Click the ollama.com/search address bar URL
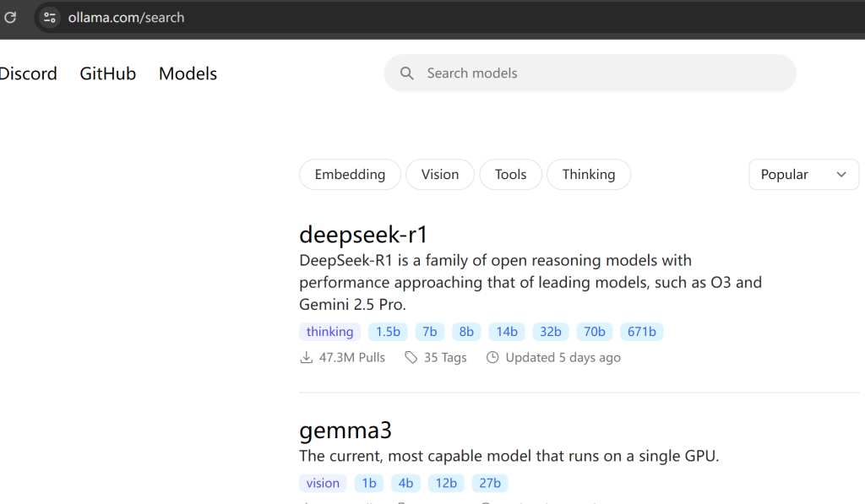865x504 pixels. (127, 18)
